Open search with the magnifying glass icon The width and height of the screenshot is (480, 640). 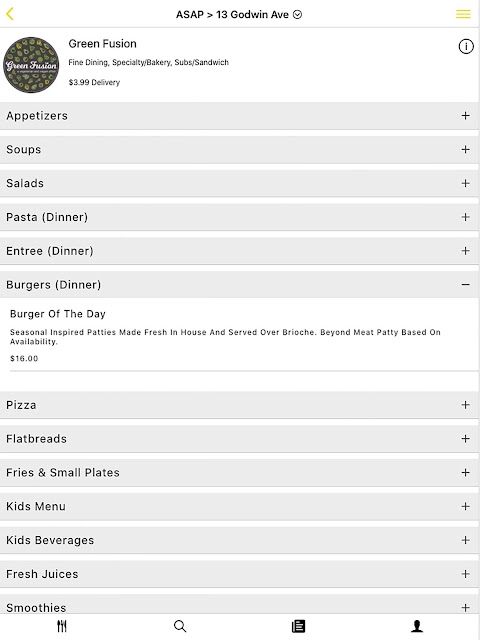click(x=180, y=626)
